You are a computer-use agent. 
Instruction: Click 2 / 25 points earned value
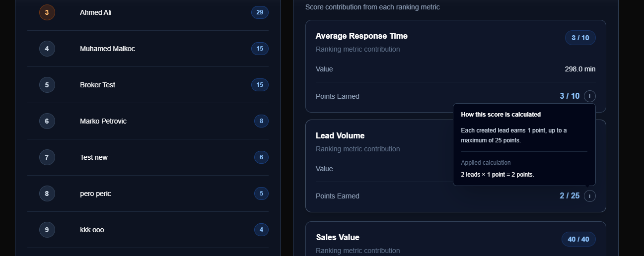click(570, 196)
